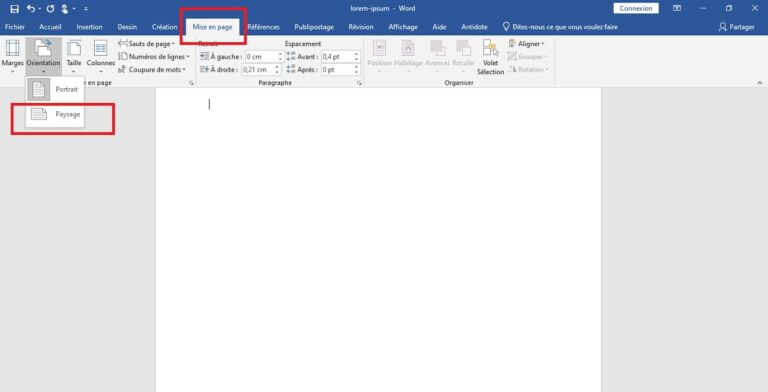This screenshot has height=392, width=768.
Task: Switch to the Références tab
Action: (263, 27)
